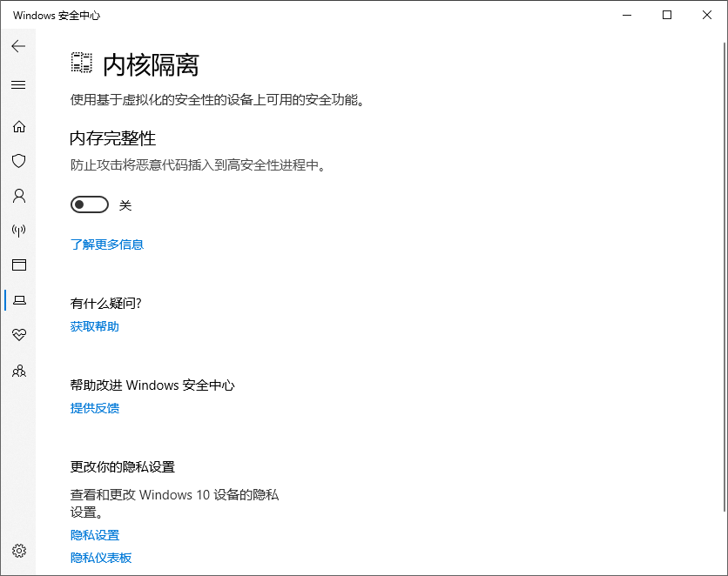Click the 内存完整性 heading
This screenshot has height=576, width=728.
click(x=113, y=138)
